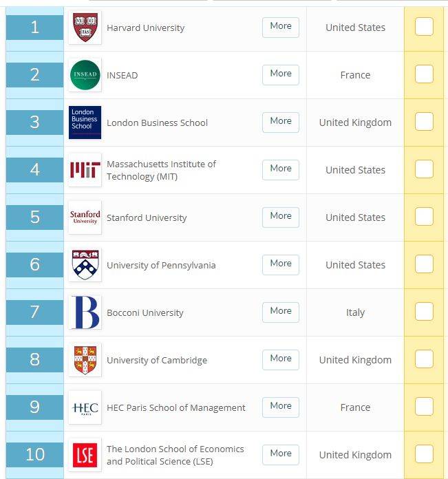Click the Harvard University crest logo
448x479 pixels.
point(85,28)
